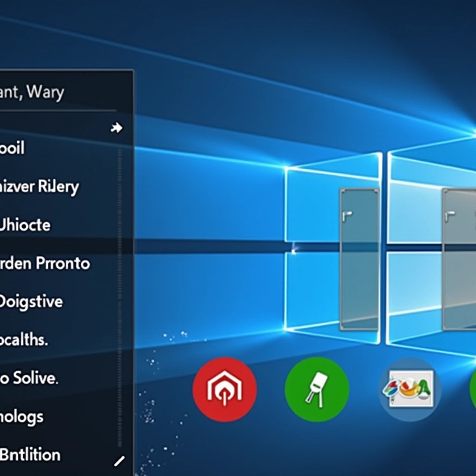
Task: Click the diagonal slash icon beside Bntlition
Action: [119, 461]
